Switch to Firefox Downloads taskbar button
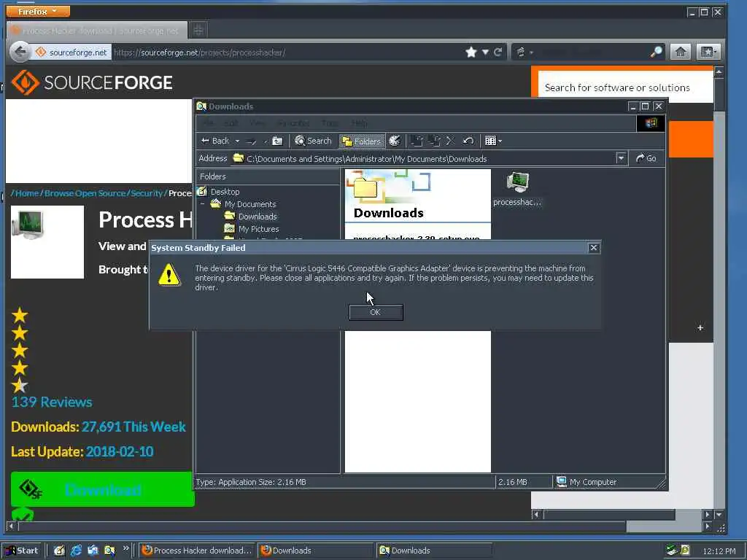 pos(315,551)
